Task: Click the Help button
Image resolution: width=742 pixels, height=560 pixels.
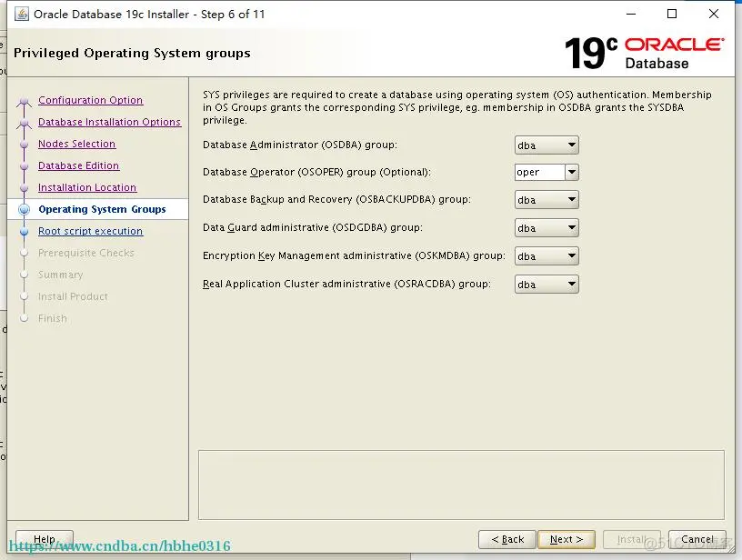Action: click(x=45, y=539)
